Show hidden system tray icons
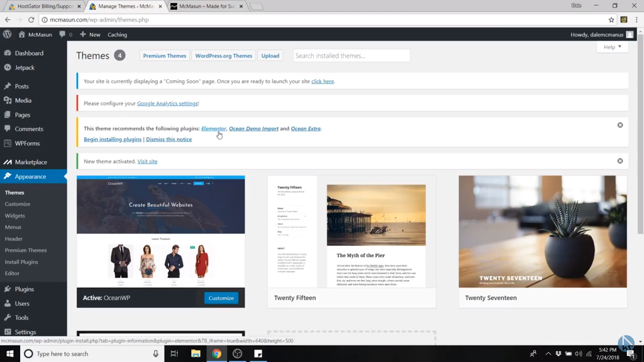The image size is (644, 362). coord(548,354)
